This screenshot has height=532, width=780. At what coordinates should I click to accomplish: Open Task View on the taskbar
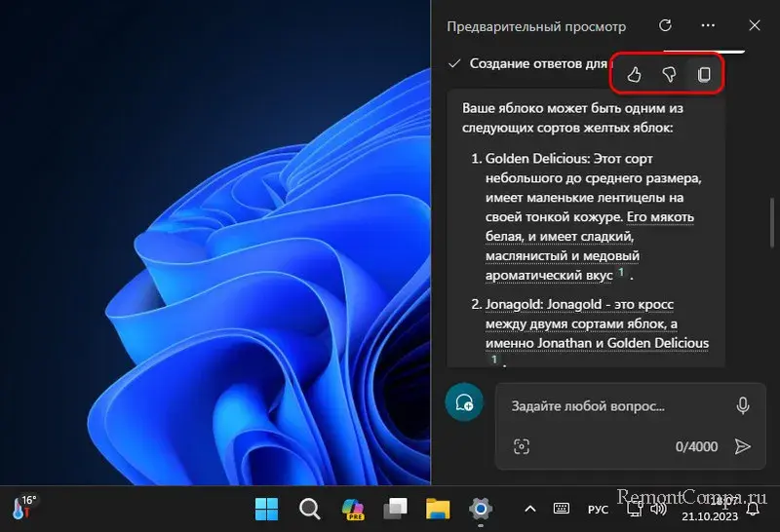pos(395,509)
